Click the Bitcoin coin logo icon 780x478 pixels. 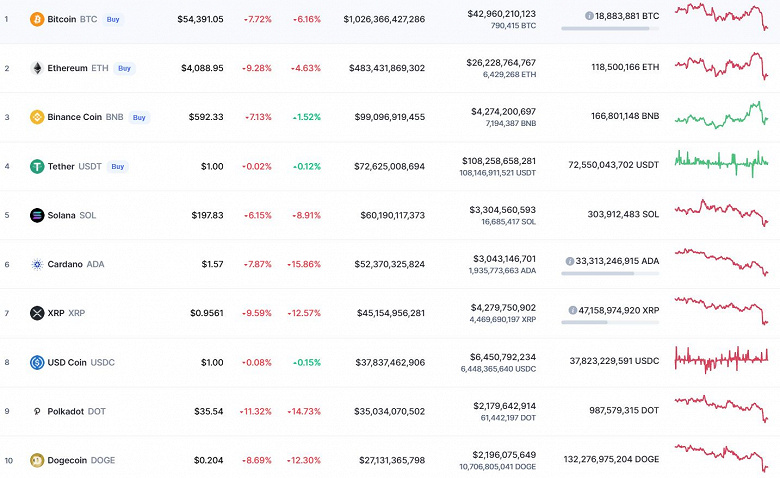pyautogui.click(x=37, y=19)
